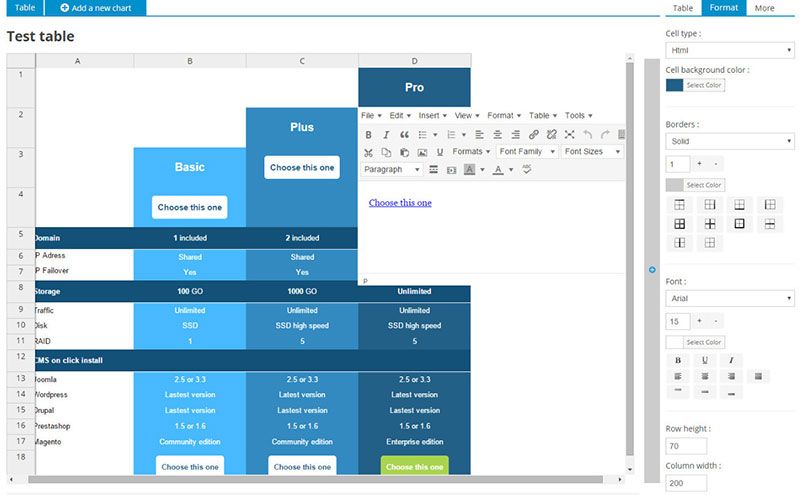Toggle fullscreen in the cell editor
Image resolution: width=800 pixels, height=495 pixels.
click(x=569, y=135)
